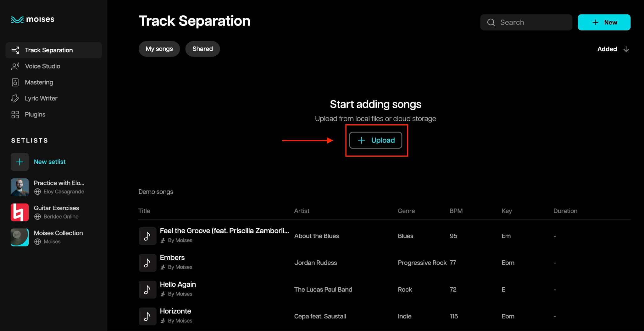Open the Added sort dropdown

[x=613, y=49]
